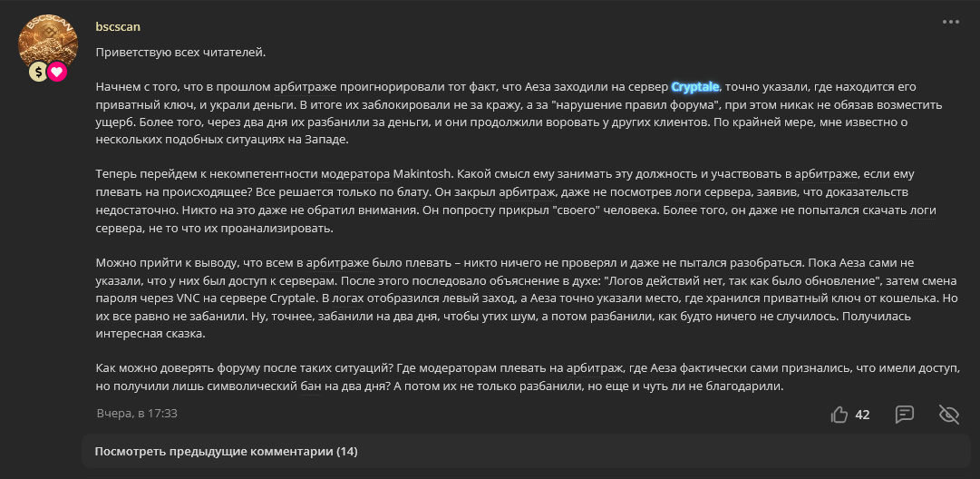The image size is (980, 479).
Task: Open bscscan's profile avatar picture
Action: tap(48, 43)
